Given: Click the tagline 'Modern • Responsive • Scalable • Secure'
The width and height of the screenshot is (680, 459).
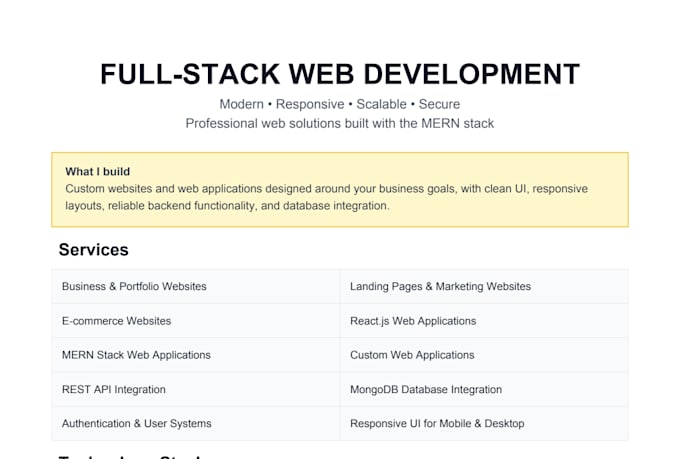Looking at the screenshot, I should tap(340, 104).
